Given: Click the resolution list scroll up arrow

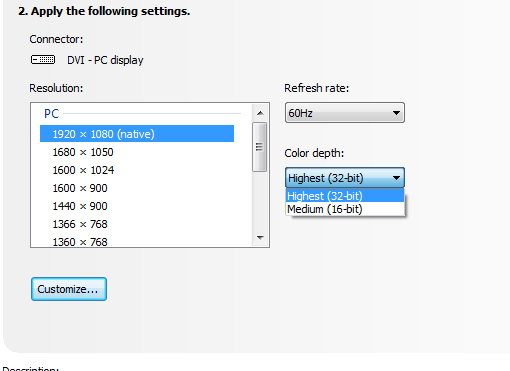Looking at the screenshot, I should click(x=260, y=113).
